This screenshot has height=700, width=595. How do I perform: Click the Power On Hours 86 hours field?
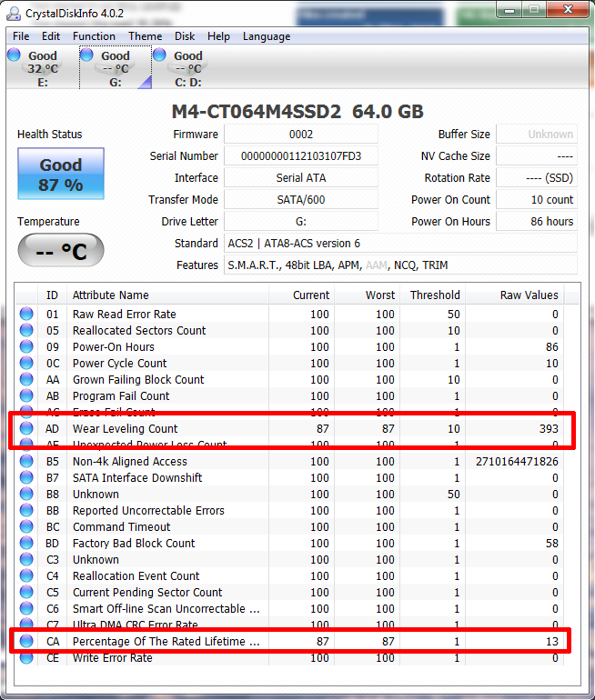click(537, 222)
